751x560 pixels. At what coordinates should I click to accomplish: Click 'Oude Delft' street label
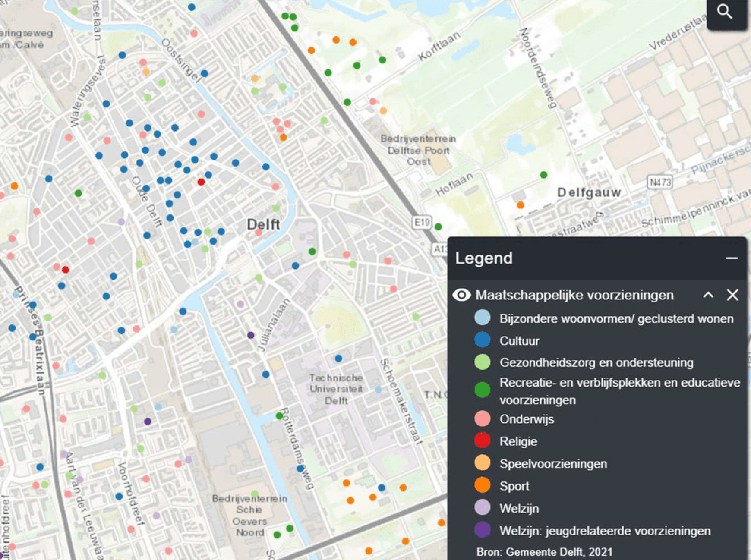(147, 202)
